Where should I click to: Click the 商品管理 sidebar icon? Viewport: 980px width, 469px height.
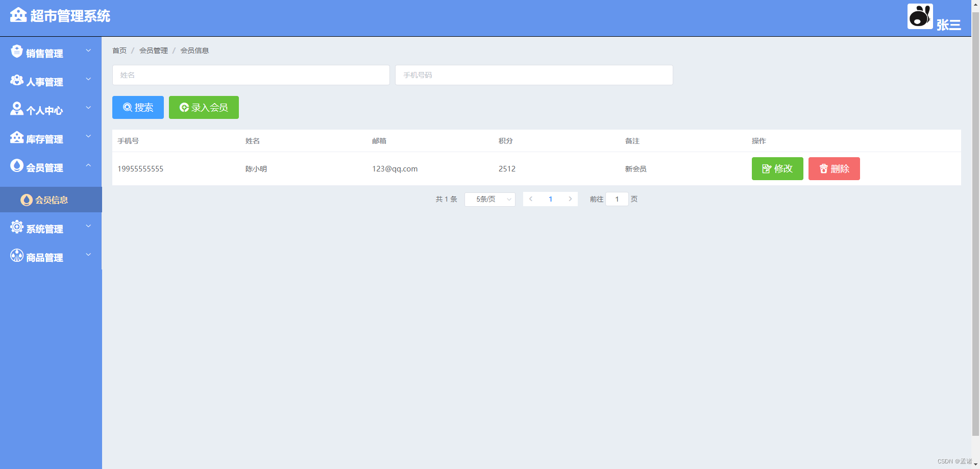(17, 256)
